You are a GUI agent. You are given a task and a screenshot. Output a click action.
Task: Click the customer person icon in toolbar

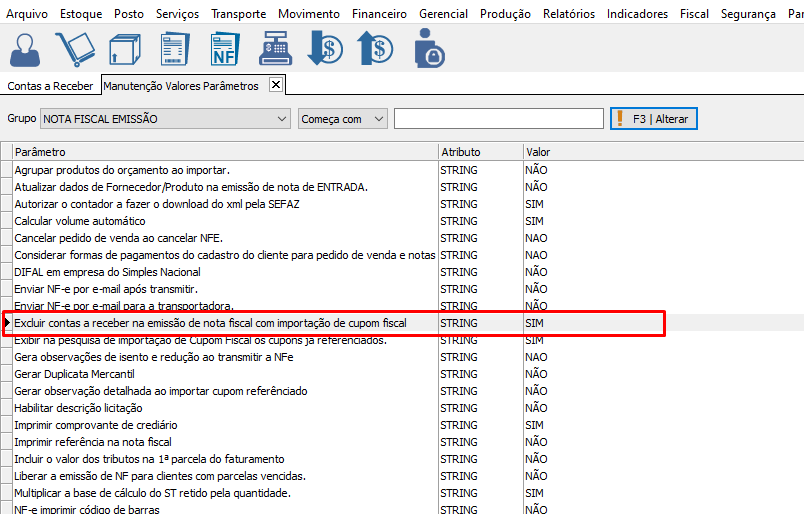tap(26, 48)
